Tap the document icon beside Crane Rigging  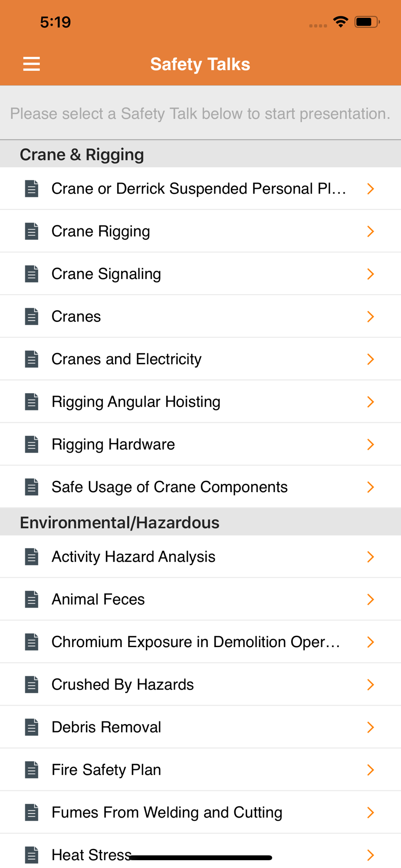tap(32, 231)
